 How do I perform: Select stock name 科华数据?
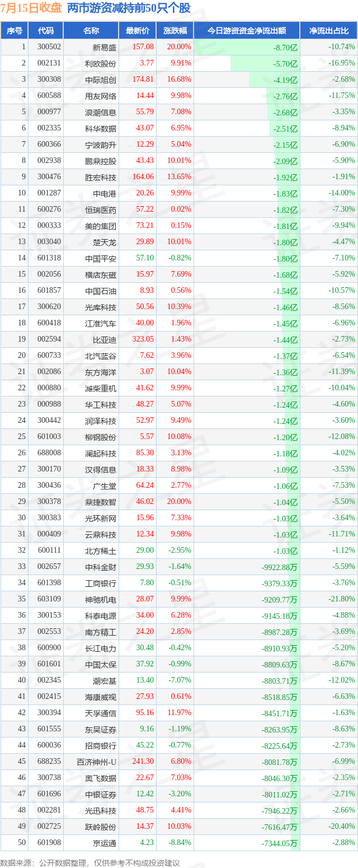pos(101,128)
